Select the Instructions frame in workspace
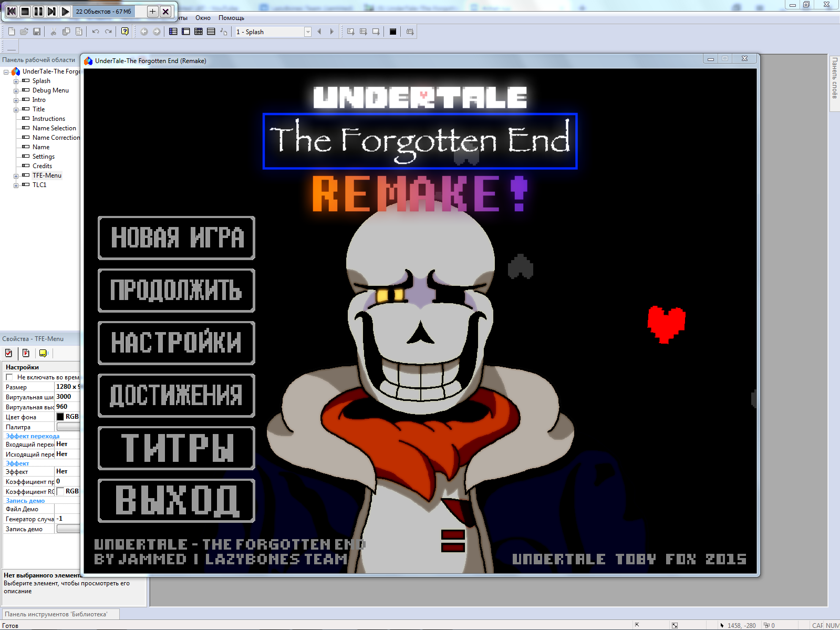Image resolution: width=840 pixels, height=630 pixels. coord(49,119)
